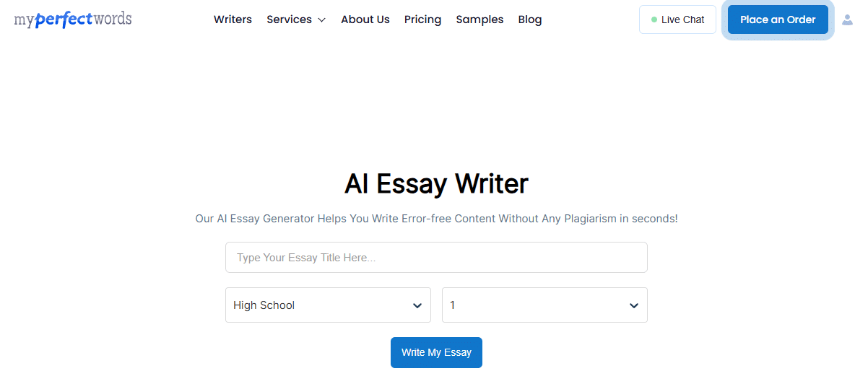Click the AI Essay Generator subtitle text
The height and width of the screenshot is (384, 868).
[x=436, y=218]
